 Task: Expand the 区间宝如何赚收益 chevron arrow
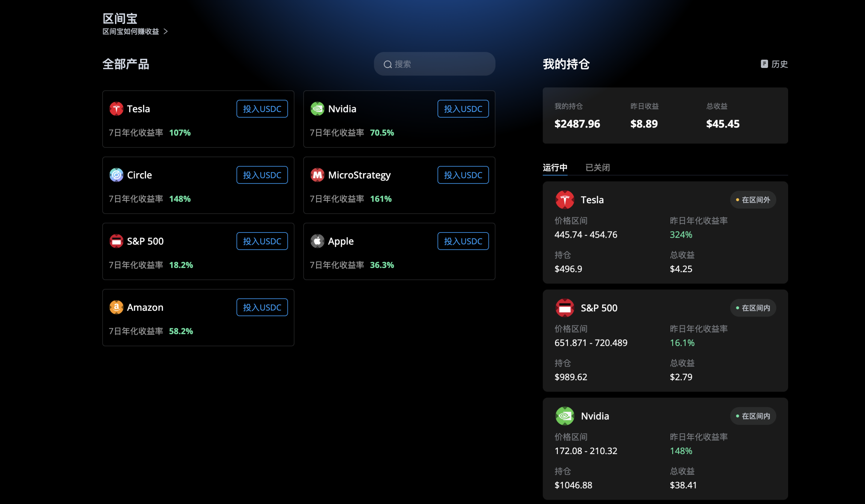coord(166,32)
